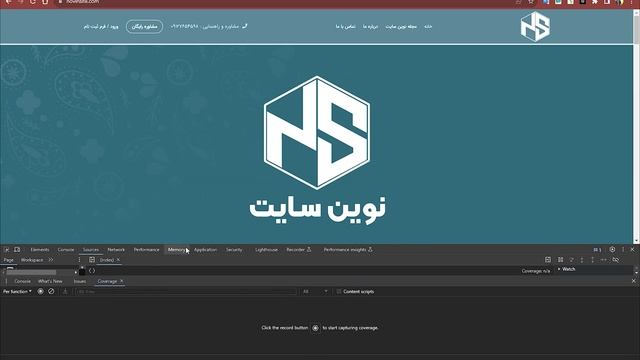The width and height of the screenshot is (640, 360).
Task: Click the inspect element picker icon
Action: tap(7, 249)
